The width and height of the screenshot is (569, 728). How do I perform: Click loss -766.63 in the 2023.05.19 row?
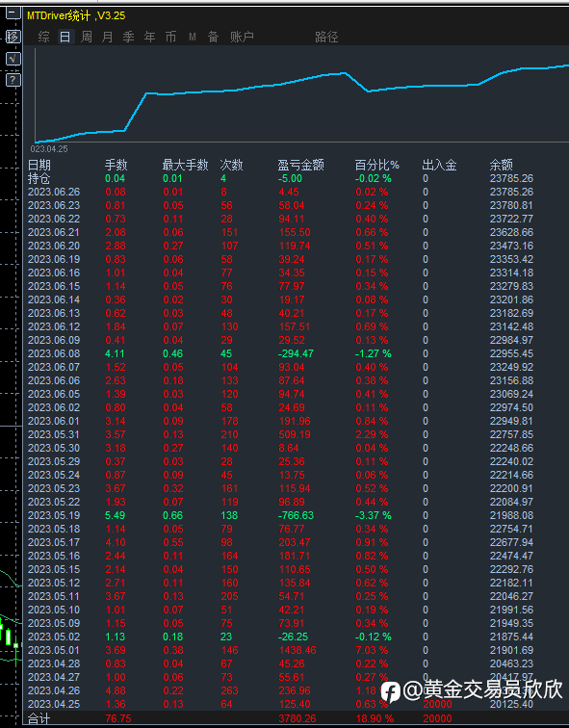tap(296, 515)
